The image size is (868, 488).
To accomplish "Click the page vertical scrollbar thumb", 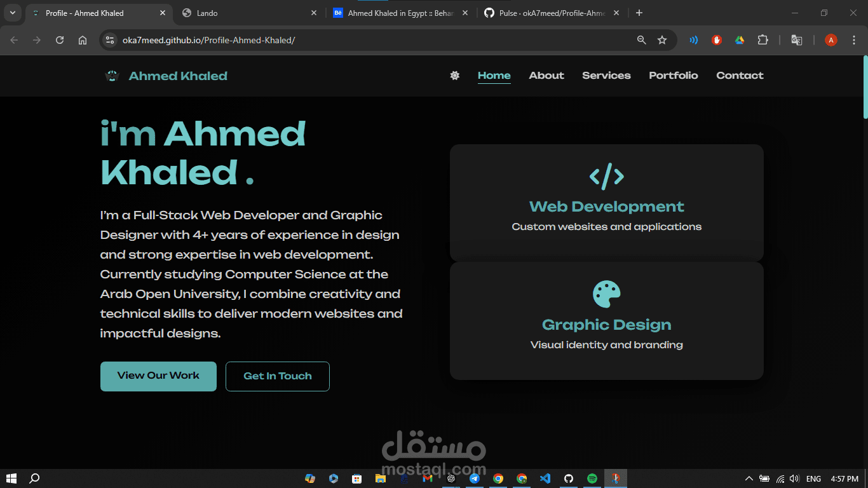I will (x=865, y=87).
